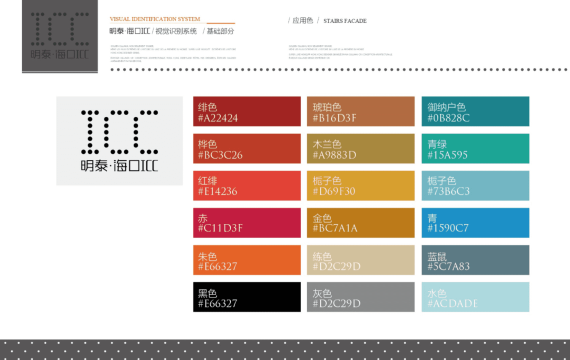Image resolution: width=570 pixels, height=360 pixels.
Task: Click the 青 #1590C7 blue swatch
Action: tap(475, 223)
